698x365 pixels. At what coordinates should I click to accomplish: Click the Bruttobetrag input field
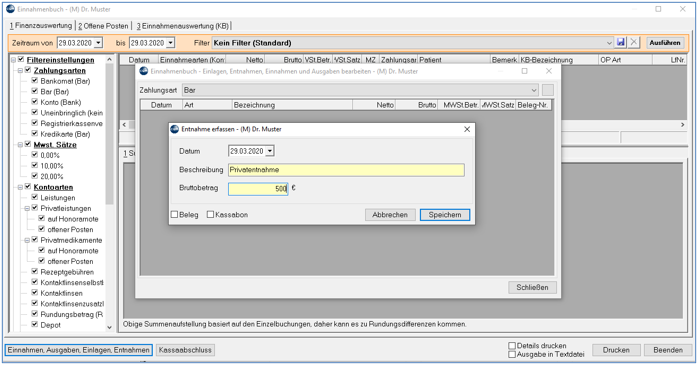click(x=258, y=189)
